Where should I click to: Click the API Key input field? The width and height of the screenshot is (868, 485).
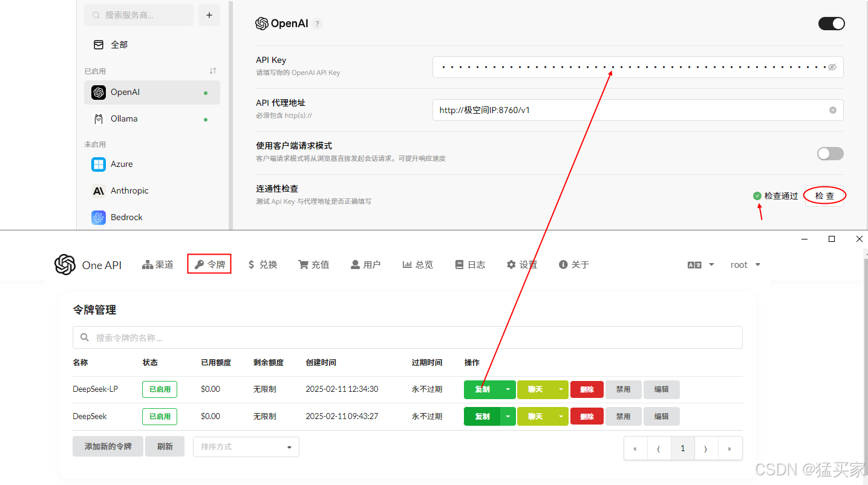638,67
